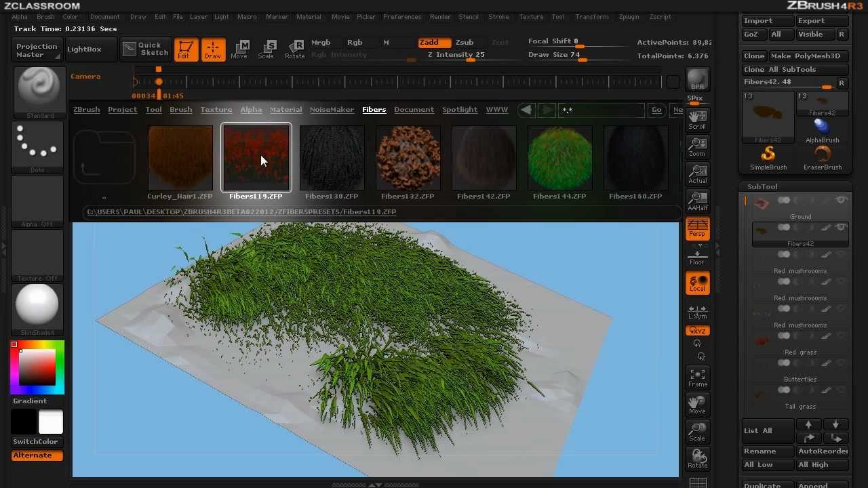Select the Rotate transform tool
The image size is (868, 488).
click(x=294, y=49)
